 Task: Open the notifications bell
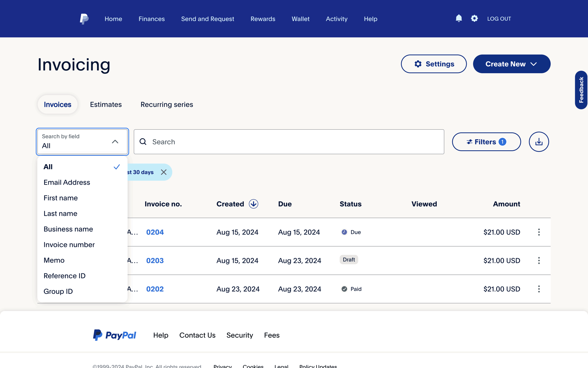pos(458,18)
